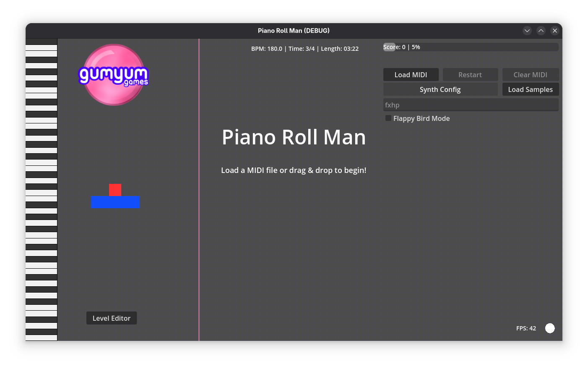Click the blue rectangular platform block

(x=115, y=202)
